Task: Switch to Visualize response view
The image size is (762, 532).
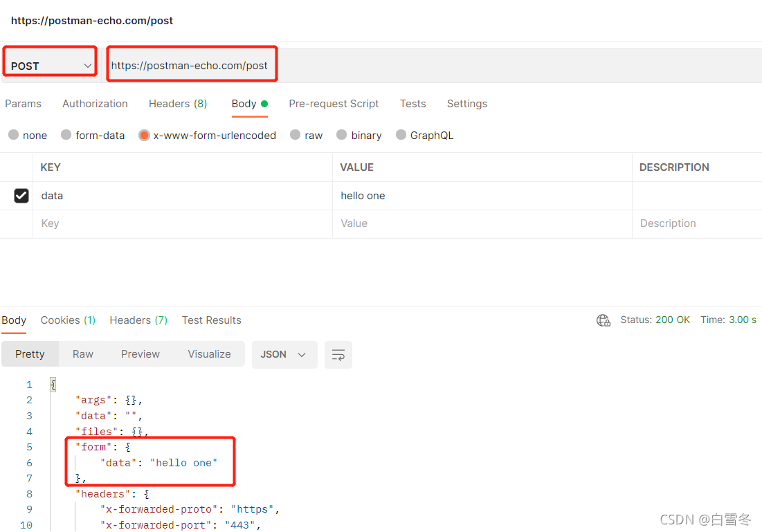Action: pos(209,354)
